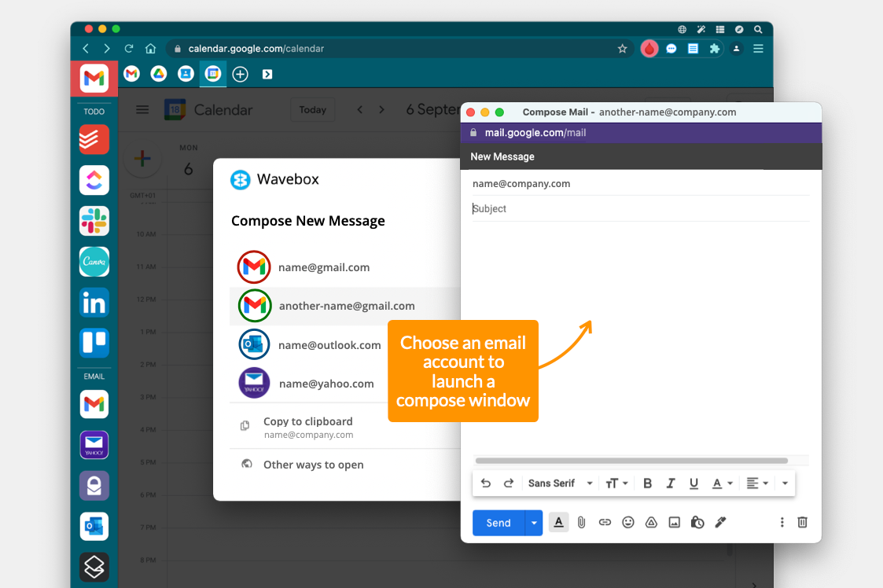
Task: Select Other ways to open
Action: pyautogui.click(x=344, y=465)
